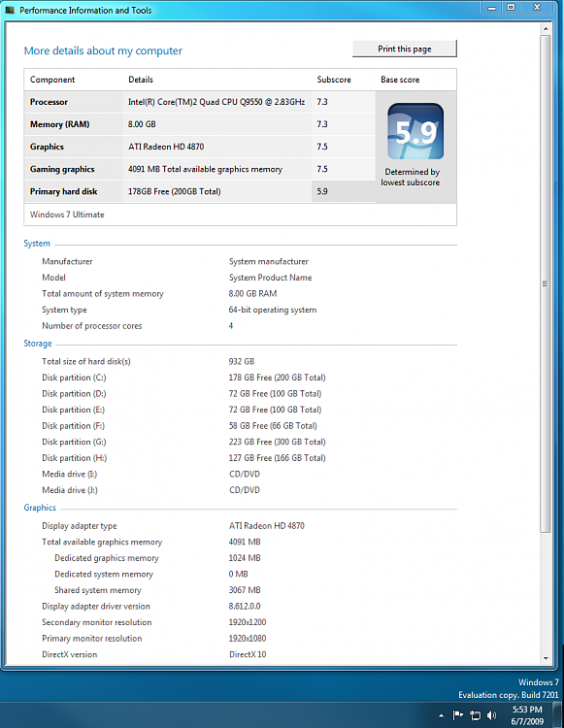
Task: Click the Performance Information window title icon
Action: (x=10, y=10)
